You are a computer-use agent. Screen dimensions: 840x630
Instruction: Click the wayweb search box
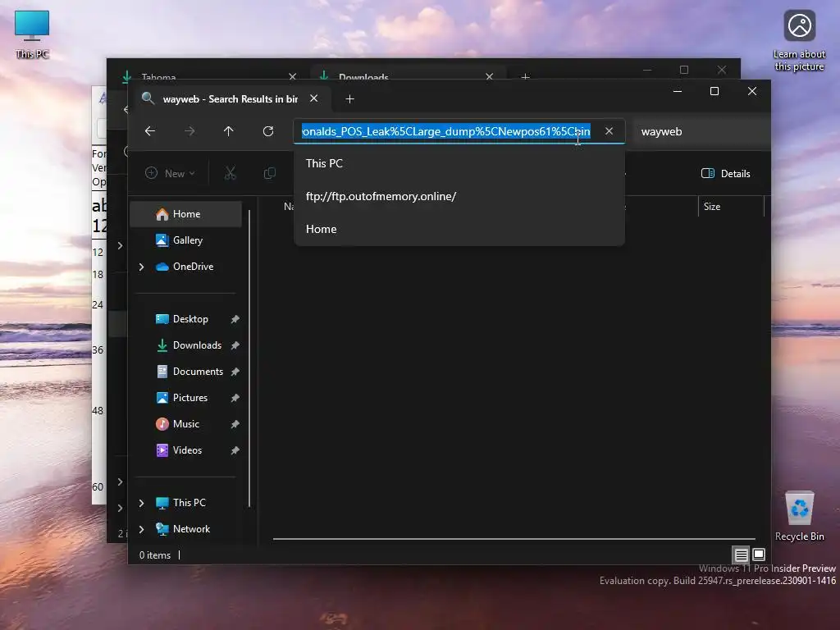pos(702,131)
